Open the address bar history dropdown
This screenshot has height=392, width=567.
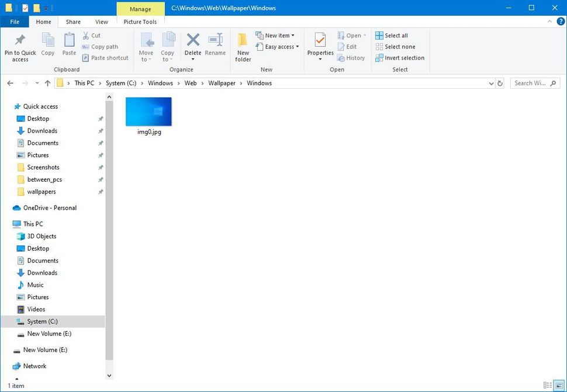(490, 83)
